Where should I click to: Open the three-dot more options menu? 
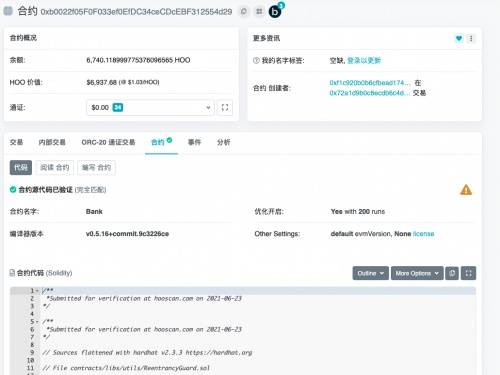pyautogui.click(x=471, y=38)
